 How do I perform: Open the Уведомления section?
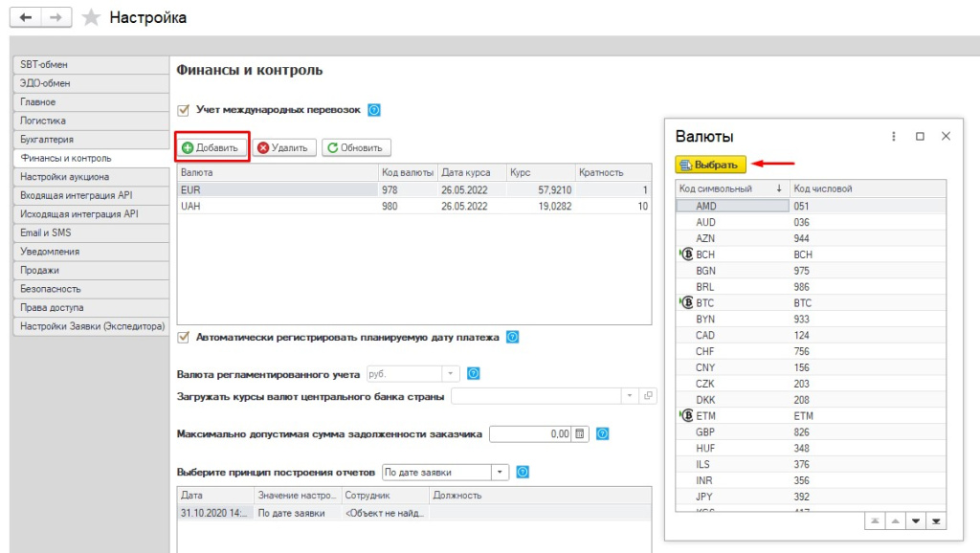coord(91,252)
